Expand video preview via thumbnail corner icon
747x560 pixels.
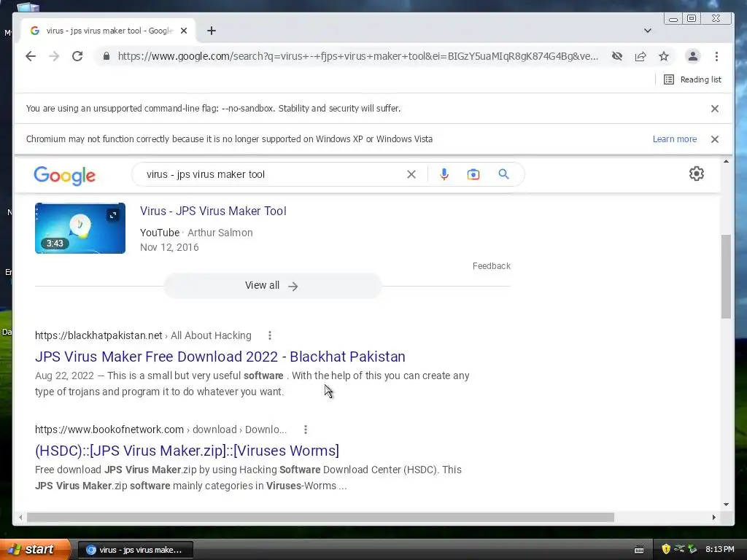(113, 215)
